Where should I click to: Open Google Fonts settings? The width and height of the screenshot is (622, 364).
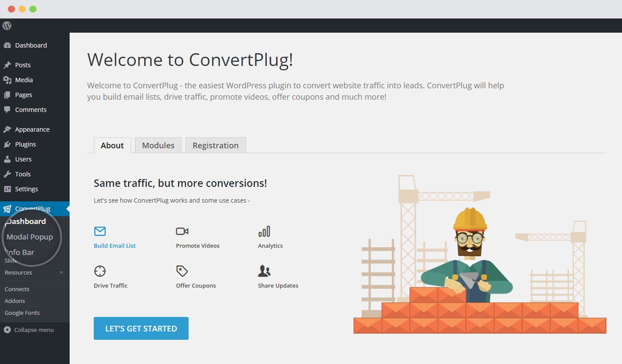tap(22, 313)
